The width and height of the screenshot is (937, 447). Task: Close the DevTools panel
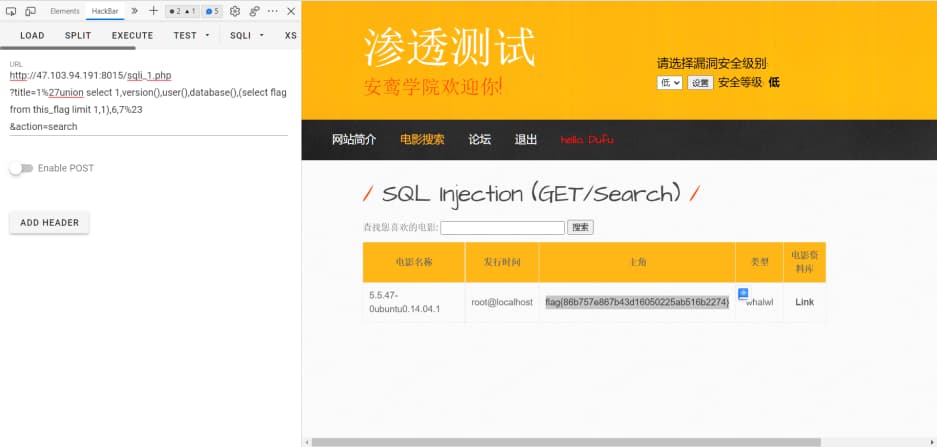[x=291, y=11]
